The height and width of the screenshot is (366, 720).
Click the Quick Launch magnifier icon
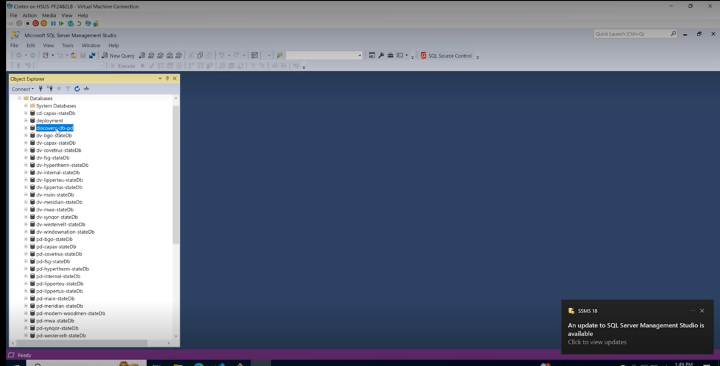click(673, 34)
